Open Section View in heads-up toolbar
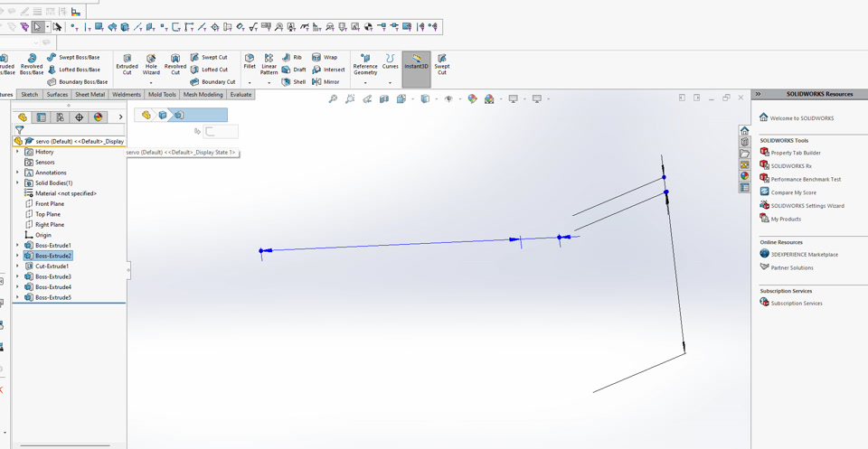The width and height of the screenshot is (868, 449). tap(384, 99)
